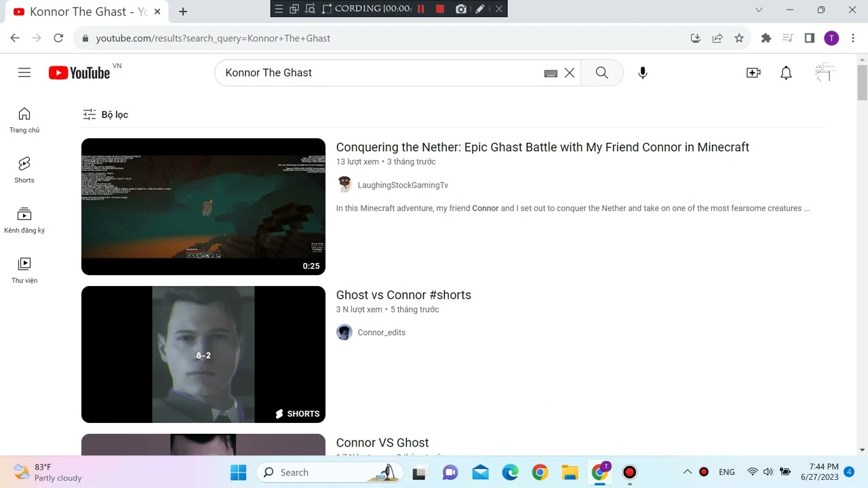The image size is (868, 488).
Task: Open the Create video button
Action: [753, 73]
